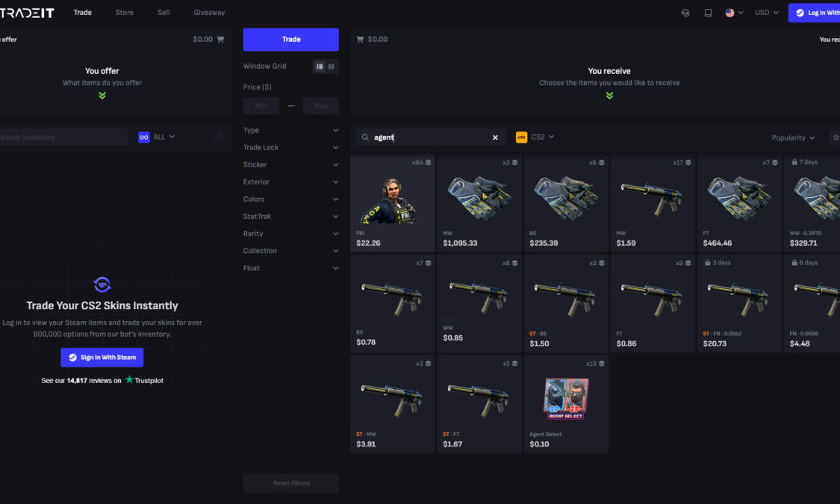Go to the Giveaway tab
840x504 pixels.
(209, 12)
